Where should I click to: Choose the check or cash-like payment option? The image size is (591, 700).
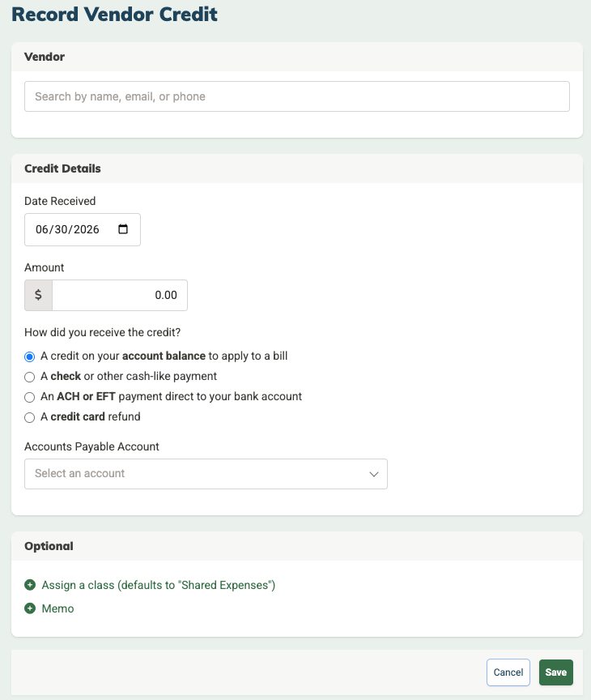click(x=29, y=377)
